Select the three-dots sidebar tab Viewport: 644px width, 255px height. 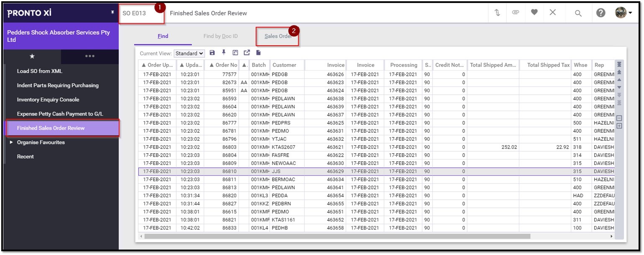pos(90,56)
